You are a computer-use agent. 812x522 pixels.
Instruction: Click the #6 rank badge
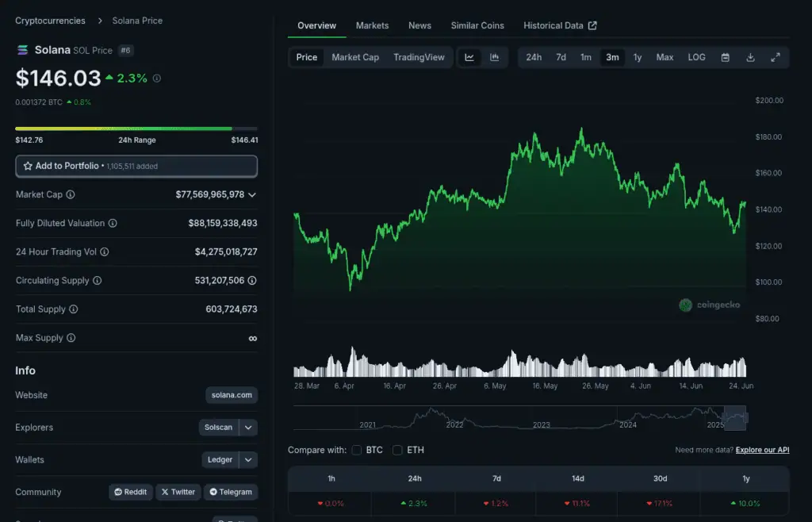pyautogui.click(x=126, y=50)
